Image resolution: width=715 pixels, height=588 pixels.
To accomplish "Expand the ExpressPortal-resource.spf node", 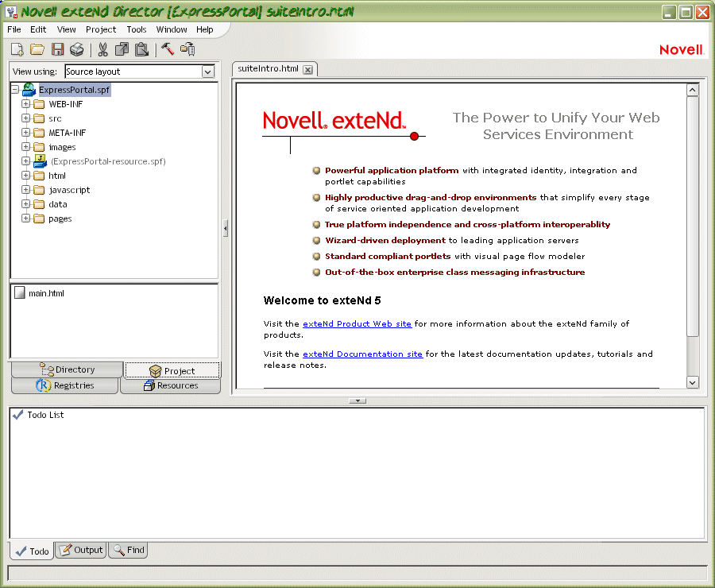I will (26, 161).
